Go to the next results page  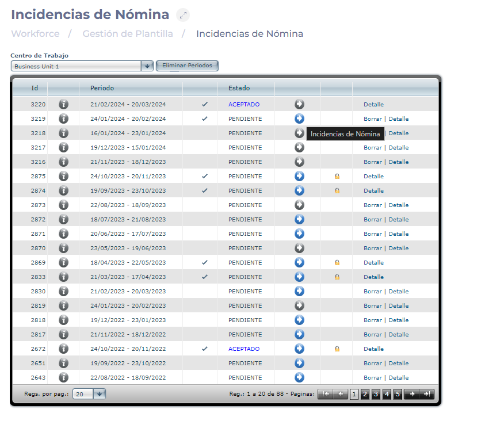pyautogui.click(x=411, y=394)
